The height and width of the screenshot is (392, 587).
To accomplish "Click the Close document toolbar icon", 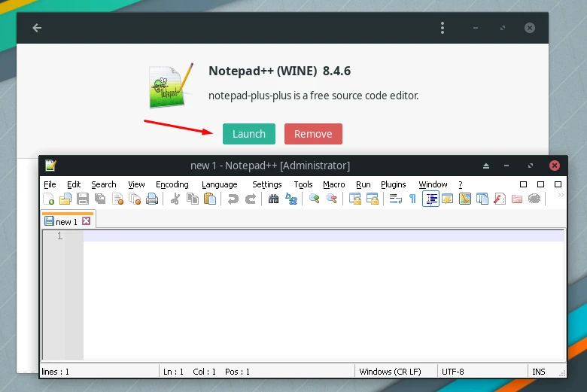I will point(117,199).
